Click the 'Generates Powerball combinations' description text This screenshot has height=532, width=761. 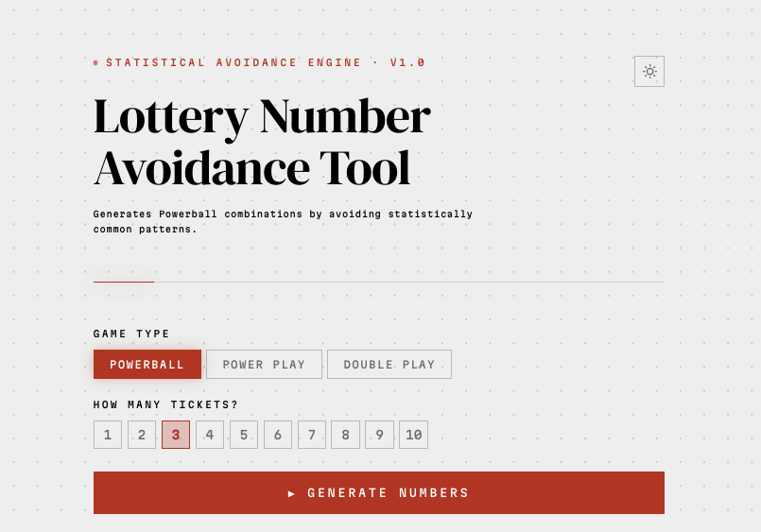click(x=283, y=221)
